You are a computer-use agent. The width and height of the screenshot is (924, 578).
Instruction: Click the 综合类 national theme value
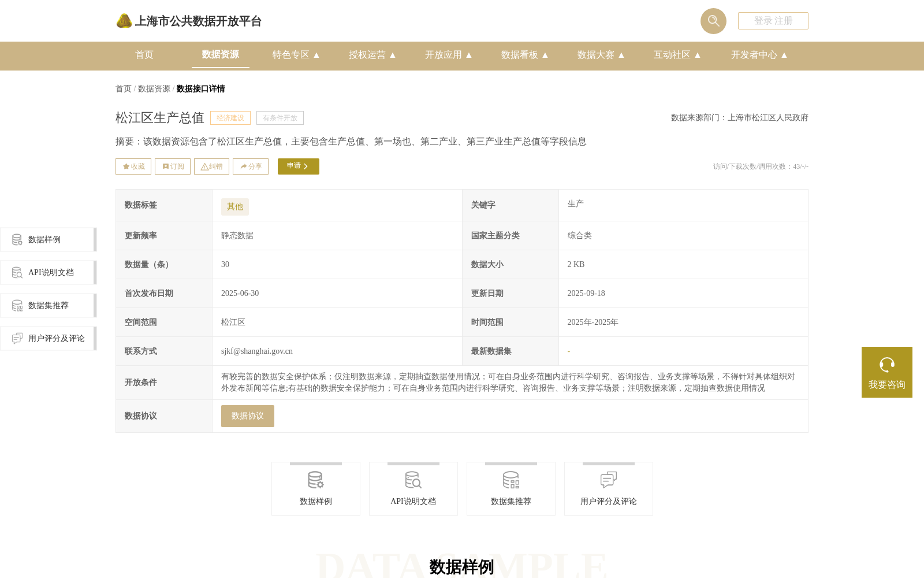580,236
